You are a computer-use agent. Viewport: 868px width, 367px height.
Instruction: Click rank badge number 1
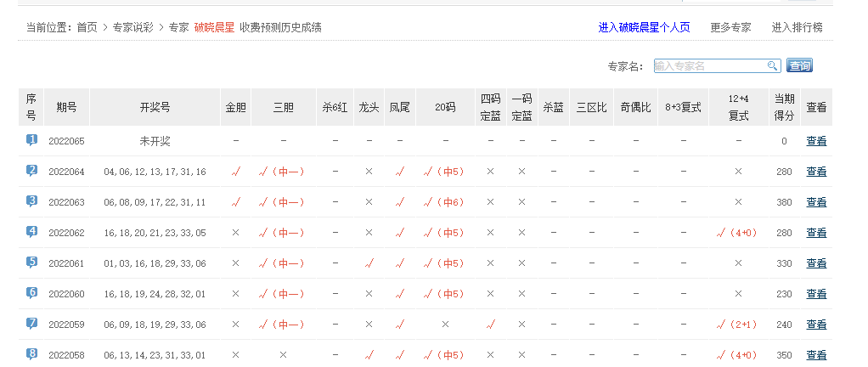click(x=31, y=140)
